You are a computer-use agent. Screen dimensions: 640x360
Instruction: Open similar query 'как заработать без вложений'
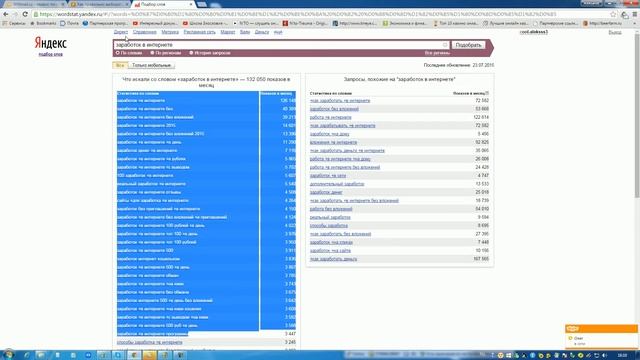(340, 234)
